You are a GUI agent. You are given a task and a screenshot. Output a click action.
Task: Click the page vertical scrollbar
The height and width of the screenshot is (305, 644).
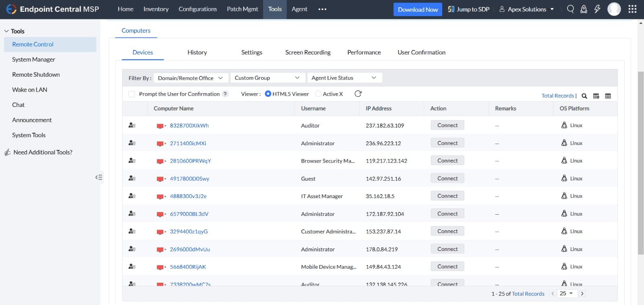641,163
